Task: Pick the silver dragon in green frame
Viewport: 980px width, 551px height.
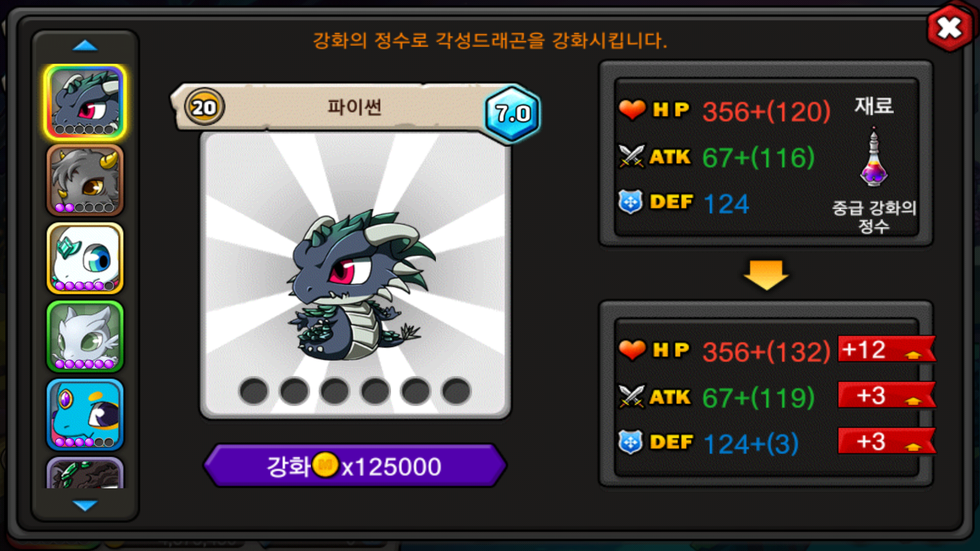Action: click(x=85, y=336)
